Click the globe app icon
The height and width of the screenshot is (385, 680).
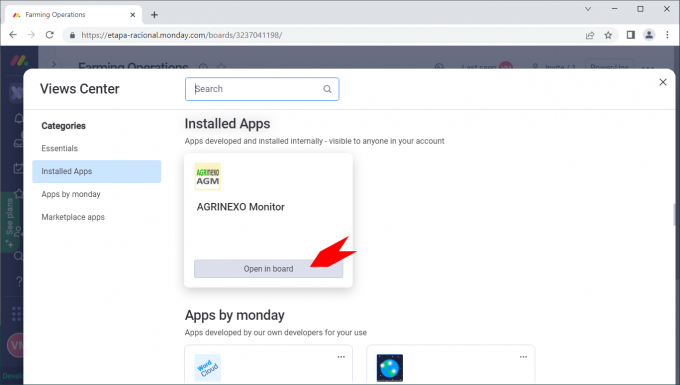click(390, 368)
